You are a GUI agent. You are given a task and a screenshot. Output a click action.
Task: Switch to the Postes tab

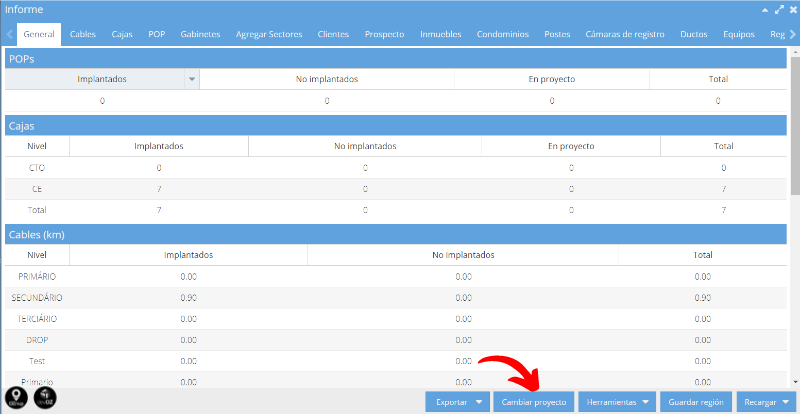click(557, 35)
